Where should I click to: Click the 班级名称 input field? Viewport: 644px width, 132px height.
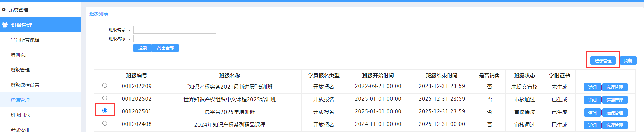point(175,39)
